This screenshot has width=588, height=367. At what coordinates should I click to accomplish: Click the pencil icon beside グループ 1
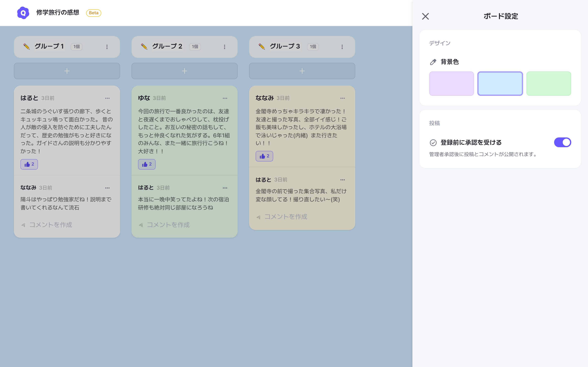point(27,46)
